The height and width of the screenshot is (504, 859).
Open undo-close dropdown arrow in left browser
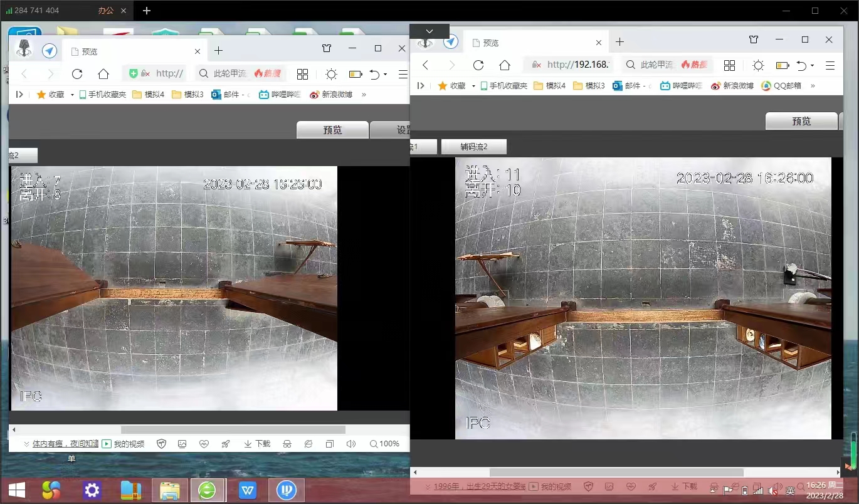(385, 74)
